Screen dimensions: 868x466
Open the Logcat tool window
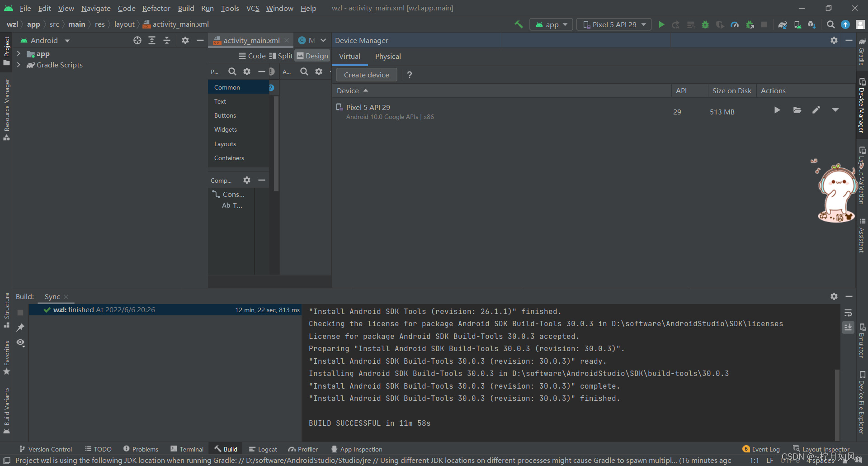[x=263, y=449]
